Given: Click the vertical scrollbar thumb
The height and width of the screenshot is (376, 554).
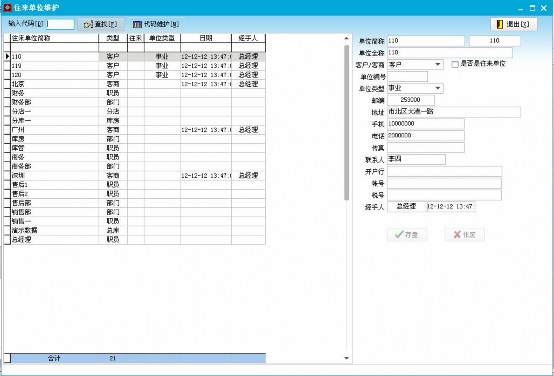Looking at the screenshot, I should [346, 123].
